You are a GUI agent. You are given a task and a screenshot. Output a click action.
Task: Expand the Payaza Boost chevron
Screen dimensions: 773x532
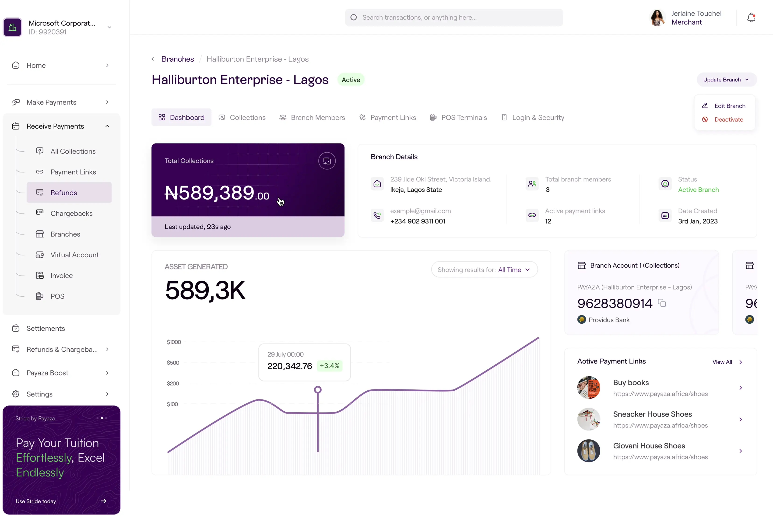(x=107, y=373)
